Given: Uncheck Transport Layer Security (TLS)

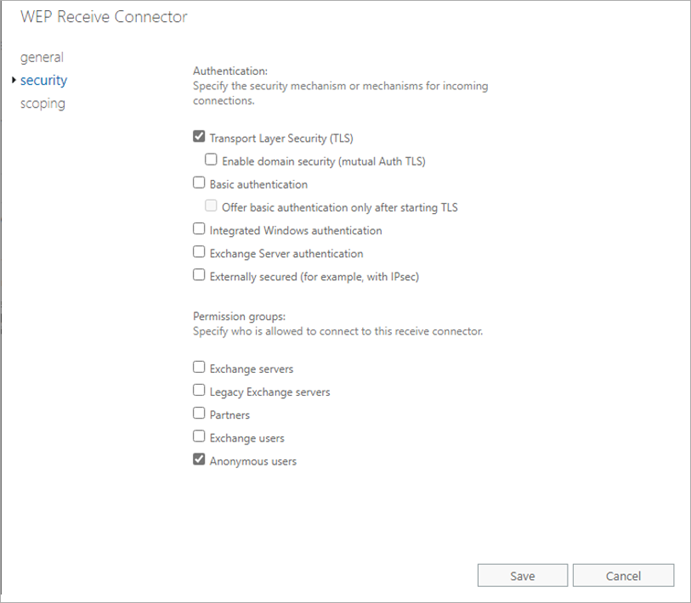Looking at the screenshot, I should (199, 138).
